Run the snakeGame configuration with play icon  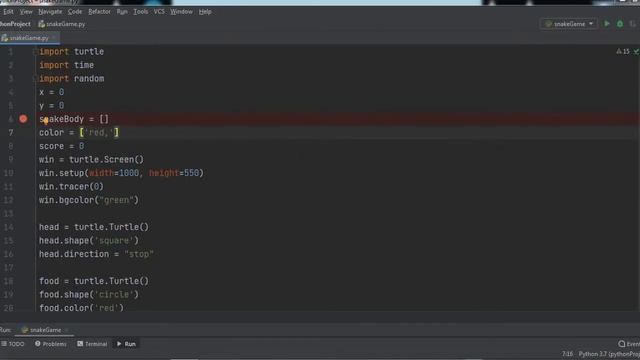[607, 24]
